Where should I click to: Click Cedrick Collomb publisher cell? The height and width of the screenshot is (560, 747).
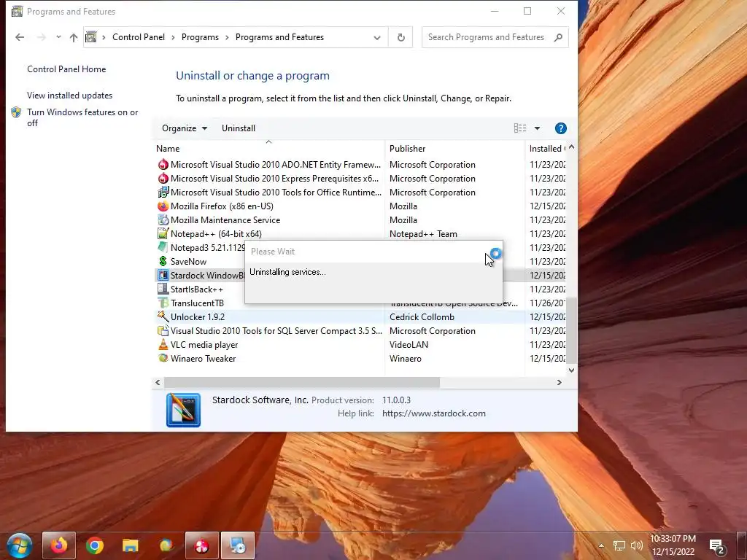pos(422,317)
